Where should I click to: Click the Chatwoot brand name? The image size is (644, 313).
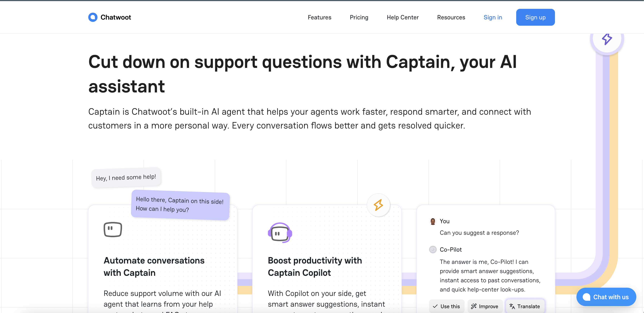coord(116,17)
